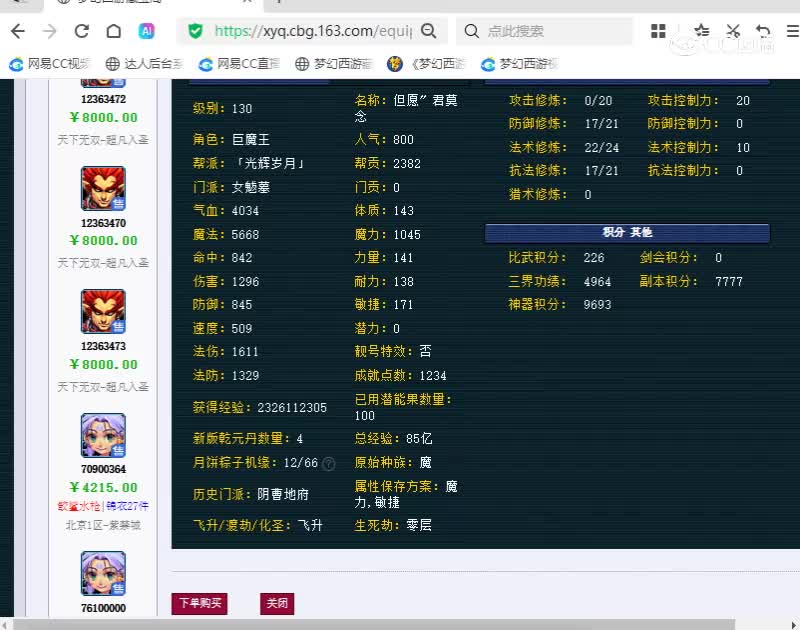
Task: Click the restore session arrow icon
Action: click(x=764, y=31)
